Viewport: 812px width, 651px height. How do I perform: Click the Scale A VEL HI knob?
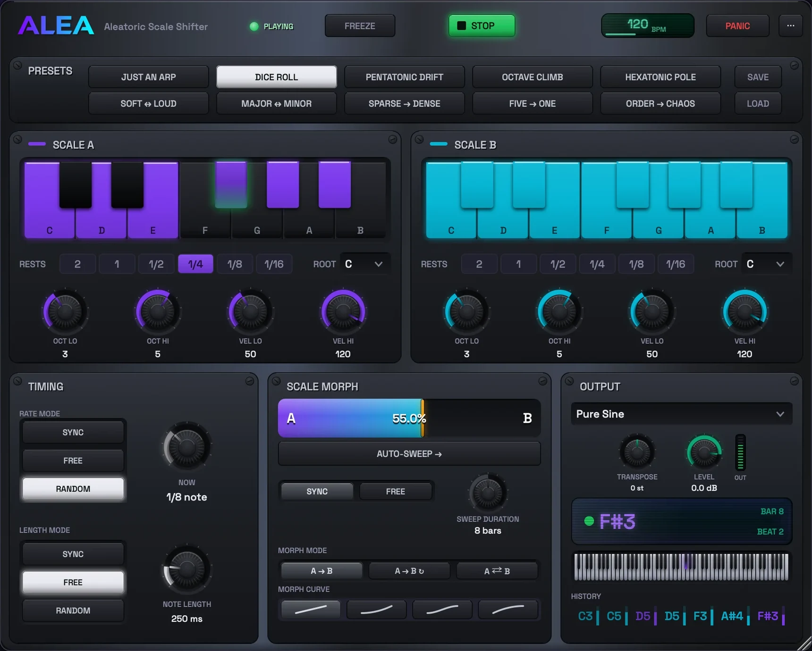click(x=343, y=311)
